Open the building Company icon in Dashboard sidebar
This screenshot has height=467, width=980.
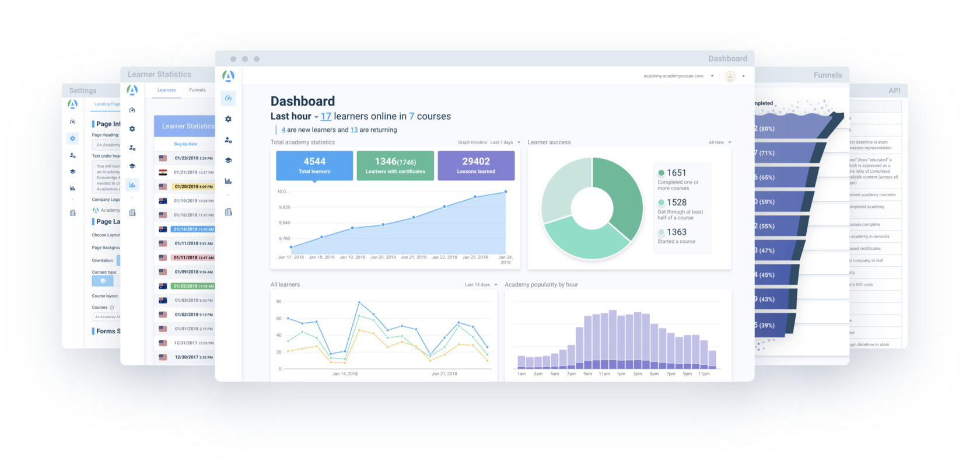coord(228,212)
